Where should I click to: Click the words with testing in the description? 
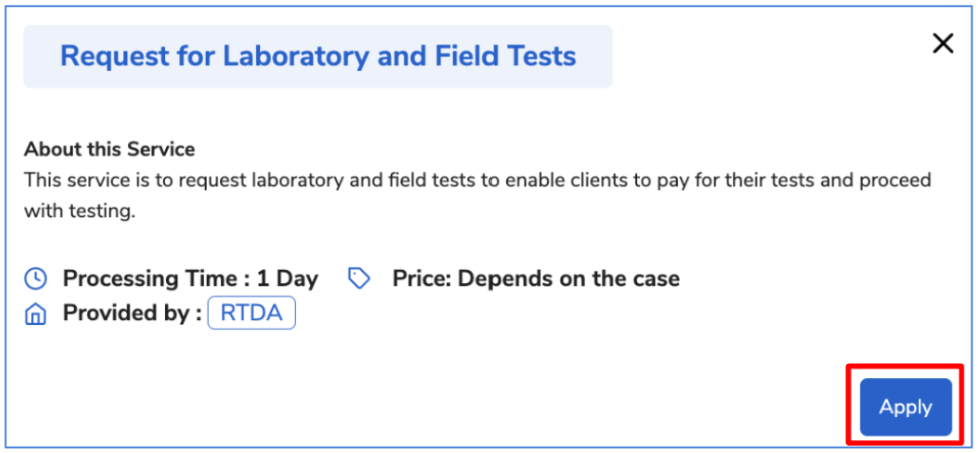coord(79,211)
